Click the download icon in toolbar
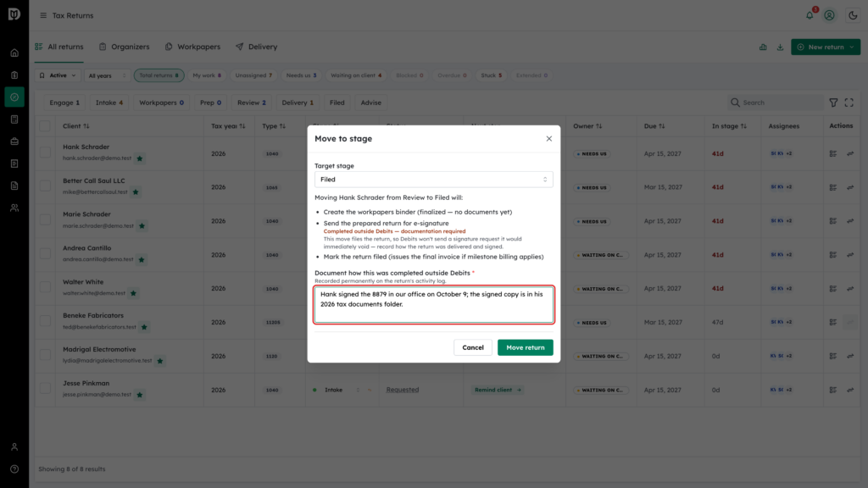Viewport: 868px width, 488px height. 780,47
